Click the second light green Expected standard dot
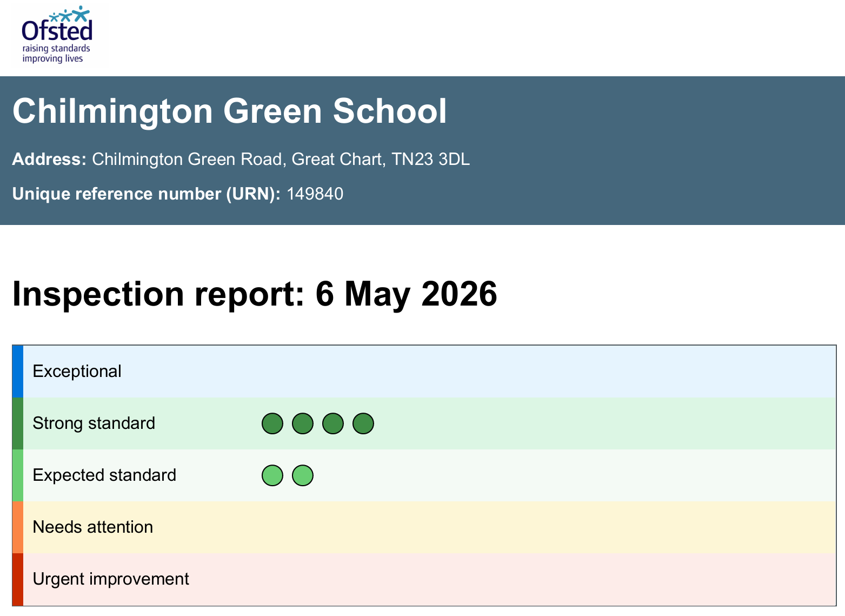Screen dimensions: 845x616 303,475
